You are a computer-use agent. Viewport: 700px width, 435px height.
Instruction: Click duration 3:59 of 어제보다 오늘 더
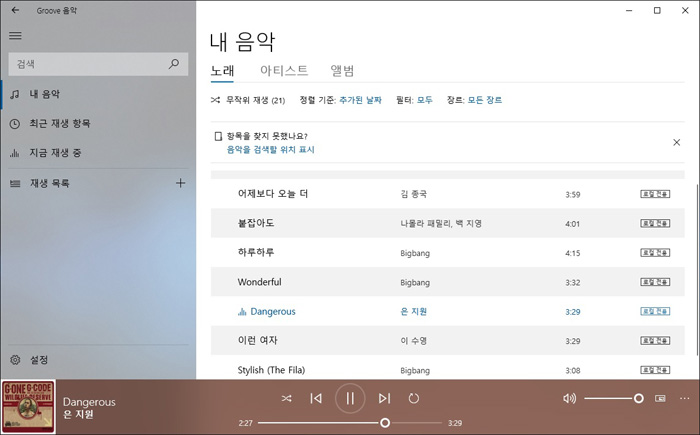[x=573, y=195]
